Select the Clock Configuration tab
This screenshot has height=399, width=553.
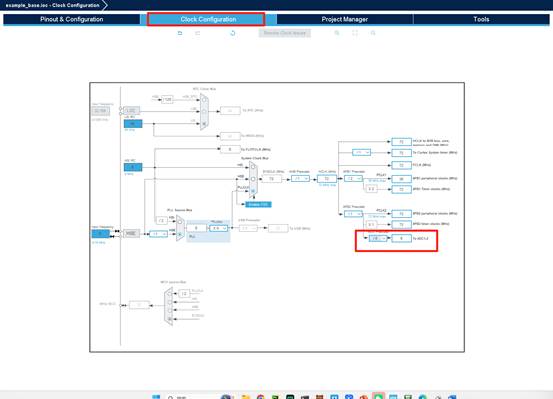[x=208, y=19]
